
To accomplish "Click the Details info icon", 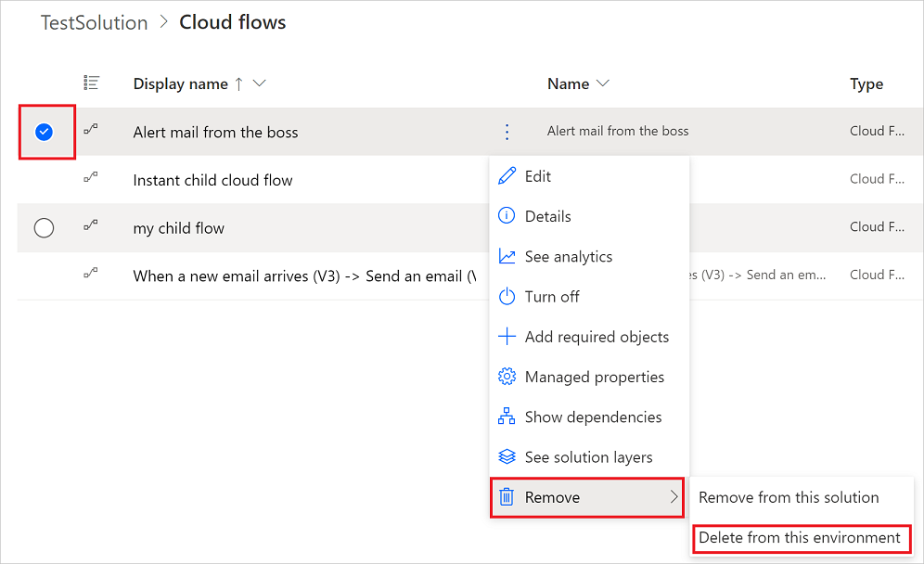I will coord(507,215).
